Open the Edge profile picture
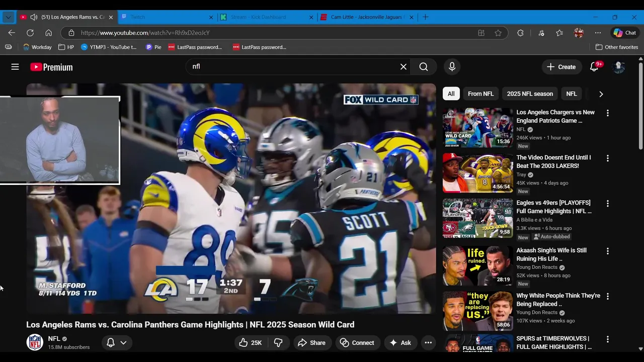644x362 pixels. tap(579, 33)
